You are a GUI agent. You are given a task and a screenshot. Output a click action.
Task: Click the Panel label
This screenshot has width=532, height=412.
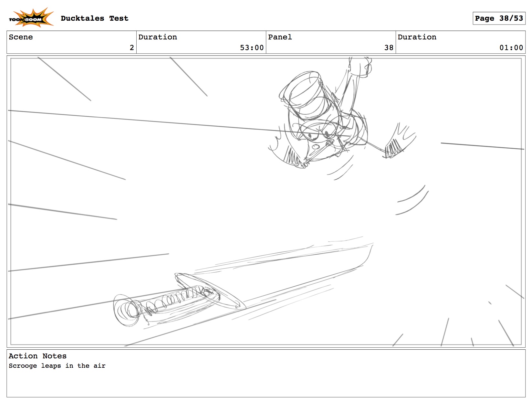[280, 37]
